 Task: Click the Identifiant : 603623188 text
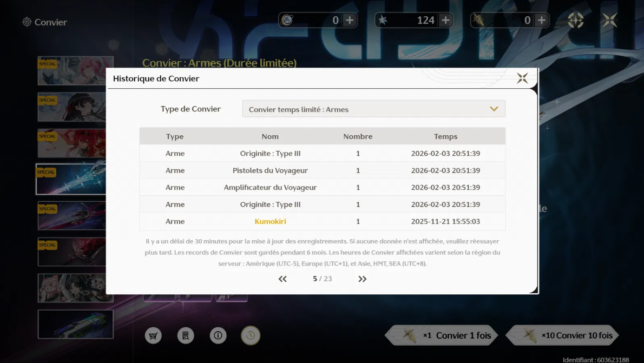click(595, 360)
